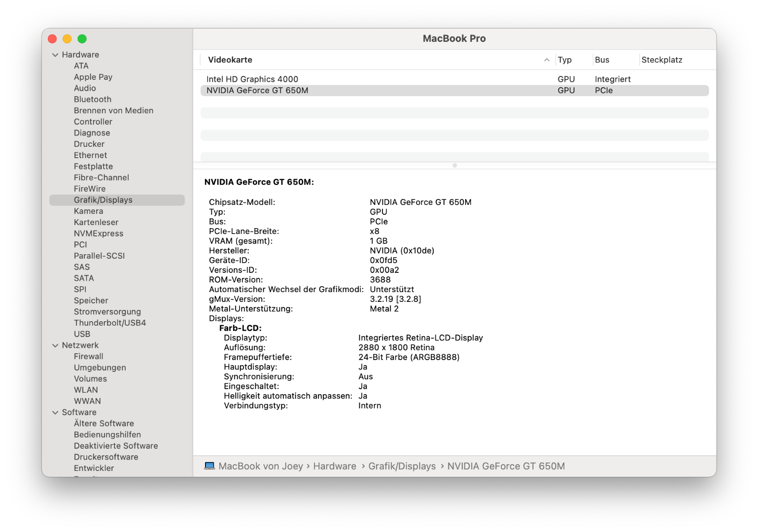The image size is (758, 532).
Task: Collapse the Netzwerk section
Action: click(x=55, y=345)
